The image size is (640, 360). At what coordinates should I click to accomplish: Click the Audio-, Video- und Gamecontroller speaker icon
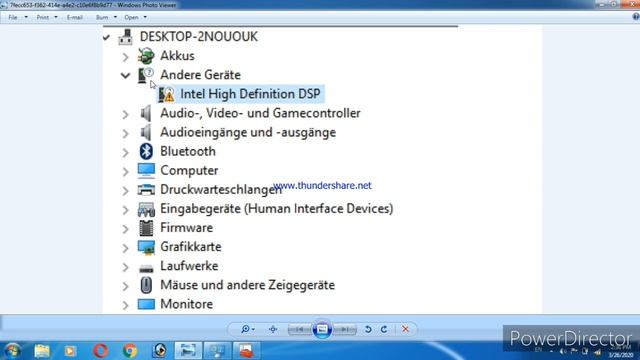[146, 113]
